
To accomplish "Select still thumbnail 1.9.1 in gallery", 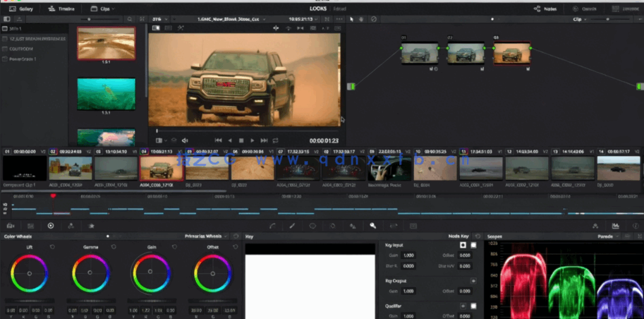I will click(x=107, y=43).
